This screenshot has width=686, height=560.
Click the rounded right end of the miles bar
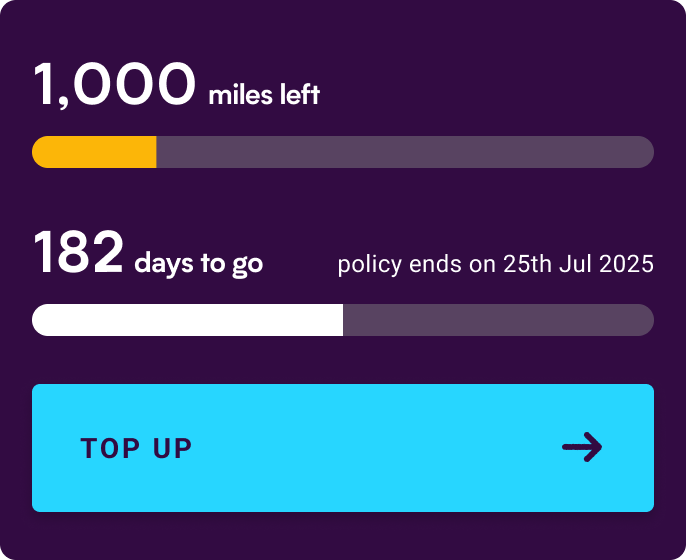(647, 152)
